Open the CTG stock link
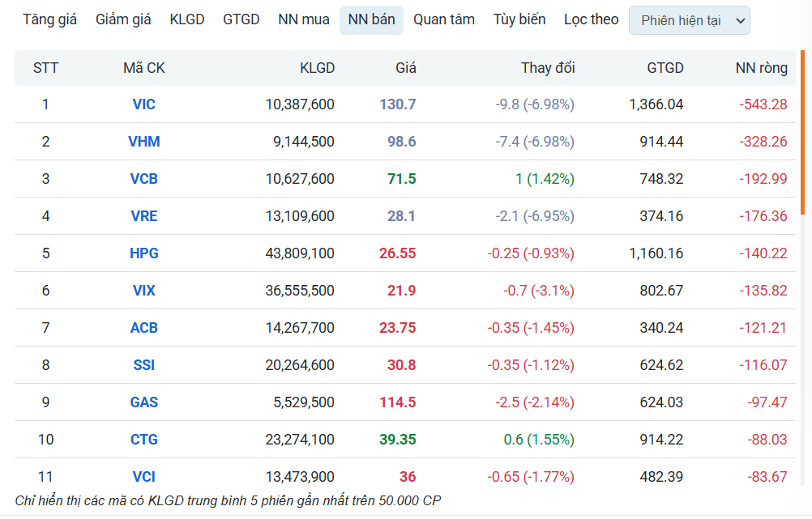The height and width of the screenshot is (519, 812). [x=144, y=440]
